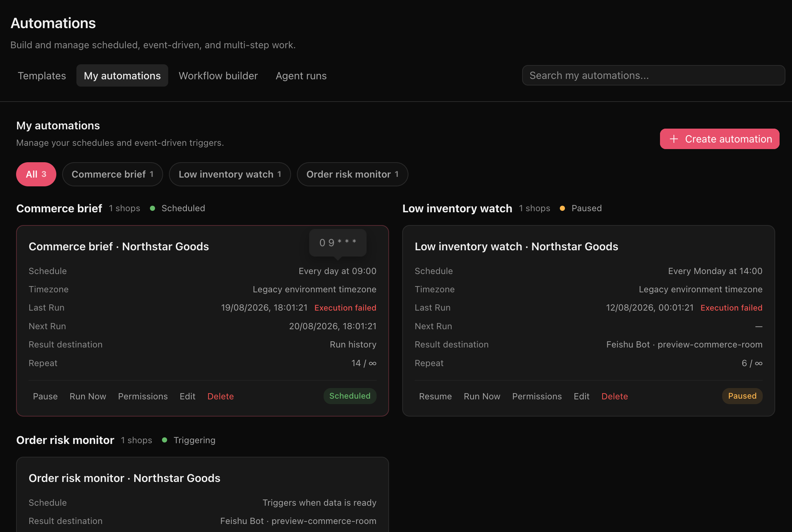Click the green Scheduled status dot
This screenshot has height=532, width=792.
tap(152, 208)
